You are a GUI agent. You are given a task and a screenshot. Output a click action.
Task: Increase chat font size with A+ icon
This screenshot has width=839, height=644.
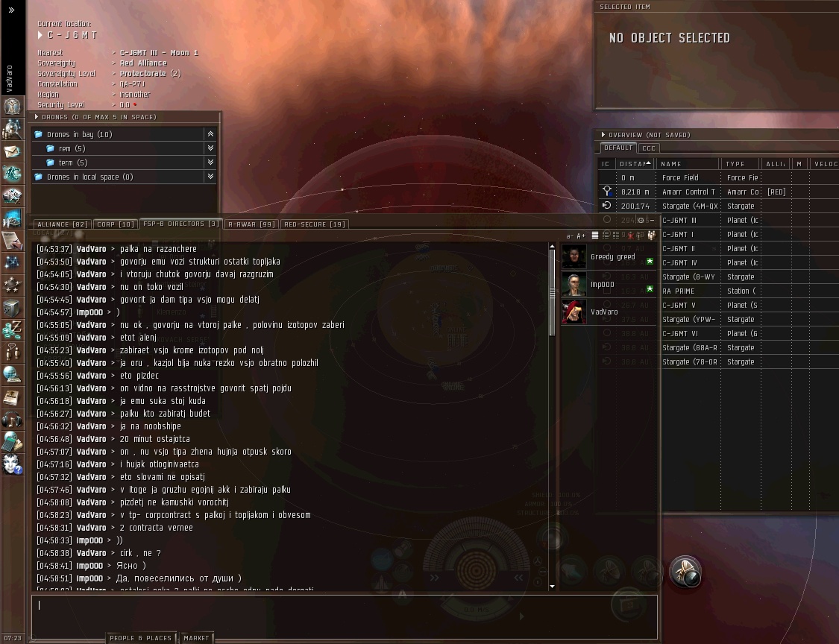[x=580, y=236]
